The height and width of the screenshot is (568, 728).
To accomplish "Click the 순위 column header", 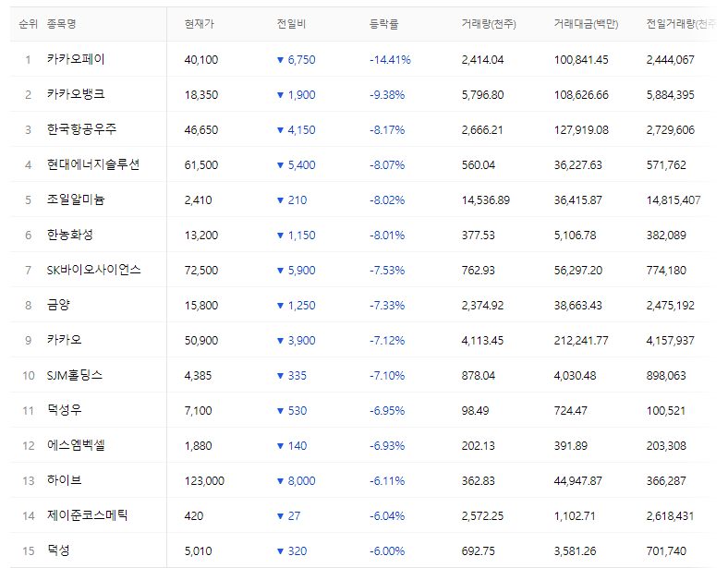I will coord(28,24).
